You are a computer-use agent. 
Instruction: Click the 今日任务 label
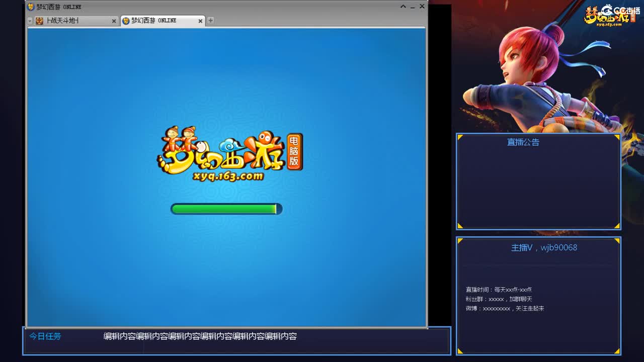(x=45, y=336)
